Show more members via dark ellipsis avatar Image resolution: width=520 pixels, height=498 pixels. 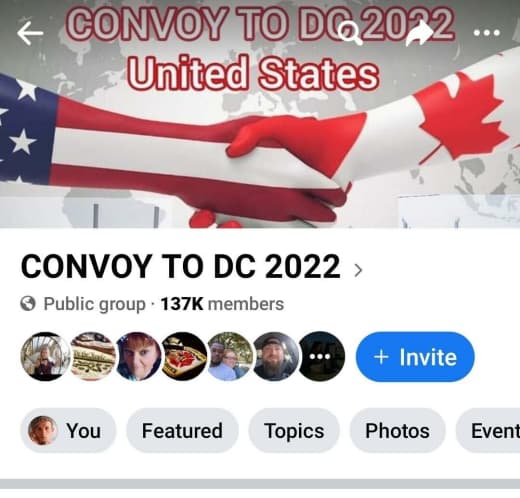point(321,356)
